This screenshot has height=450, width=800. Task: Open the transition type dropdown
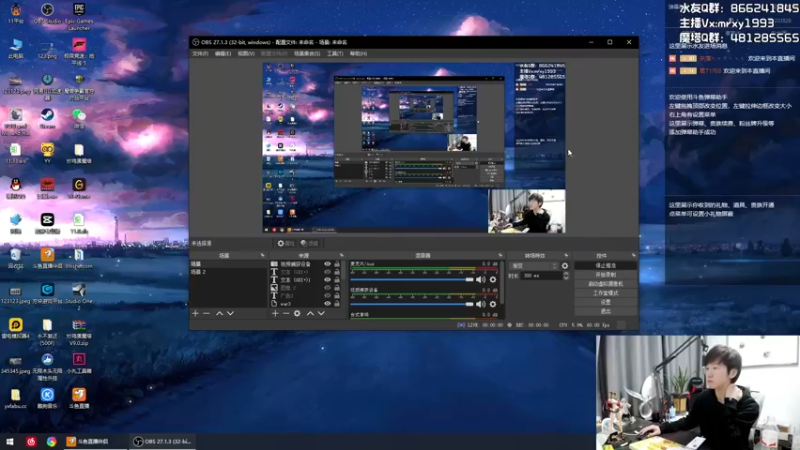point(534,266)
